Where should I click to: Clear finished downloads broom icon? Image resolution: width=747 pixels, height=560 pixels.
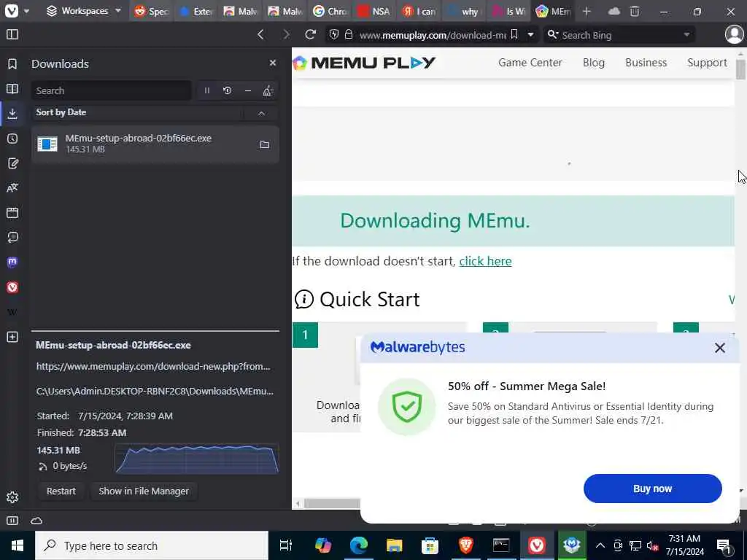(x=268, y=90)
